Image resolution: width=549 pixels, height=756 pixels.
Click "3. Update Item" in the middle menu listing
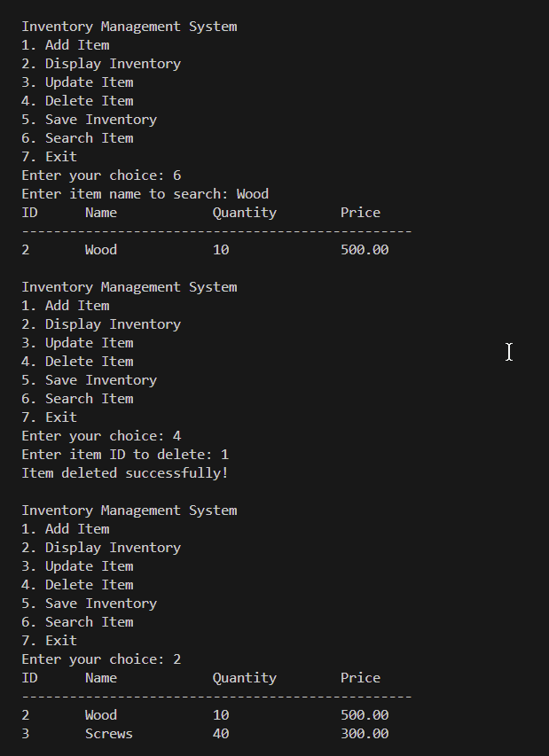(x=77, y=343)
